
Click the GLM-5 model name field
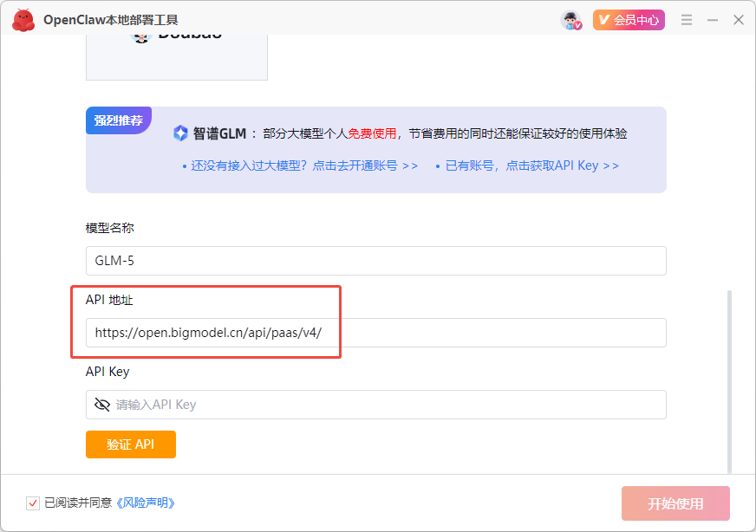[x=376, y=261]
